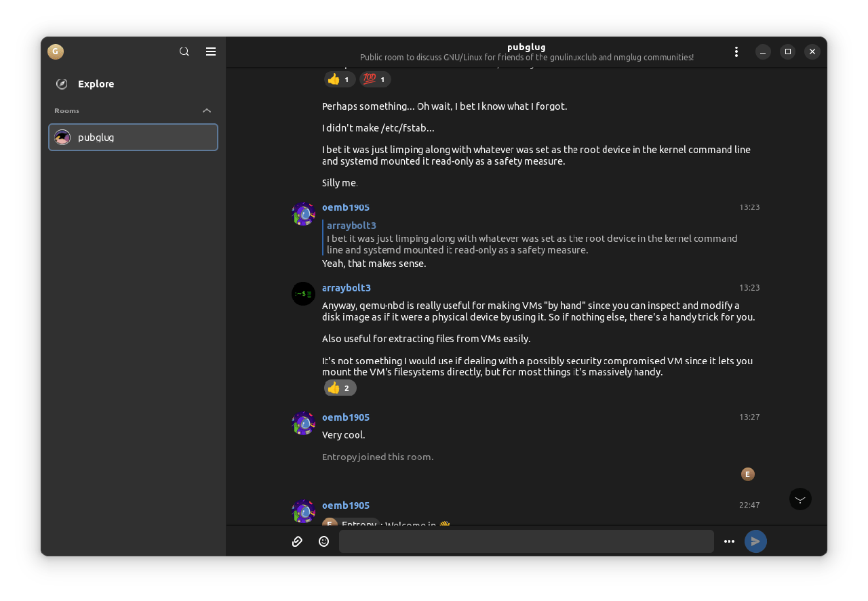Toggle thumbs up reaction with count 2
This screenshot has height=601, width=868.
(x=340, y=388)
